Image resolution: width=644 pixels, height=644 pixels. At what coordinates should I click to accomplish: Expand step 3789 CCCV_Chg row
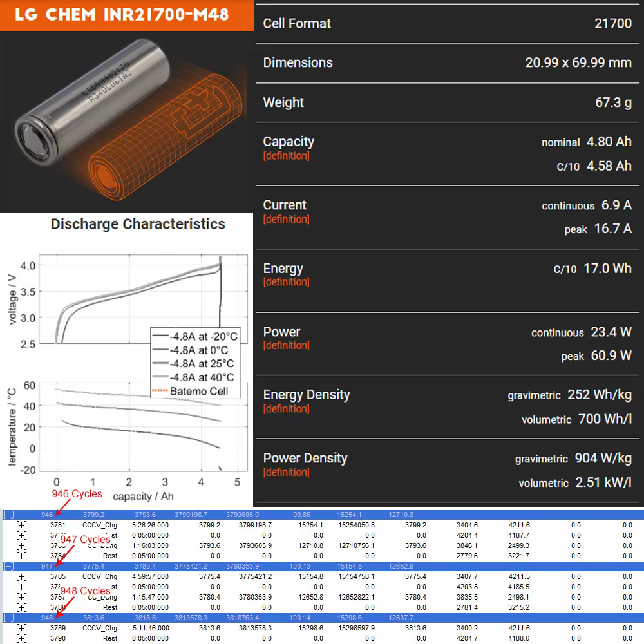(x=21, y=628)
